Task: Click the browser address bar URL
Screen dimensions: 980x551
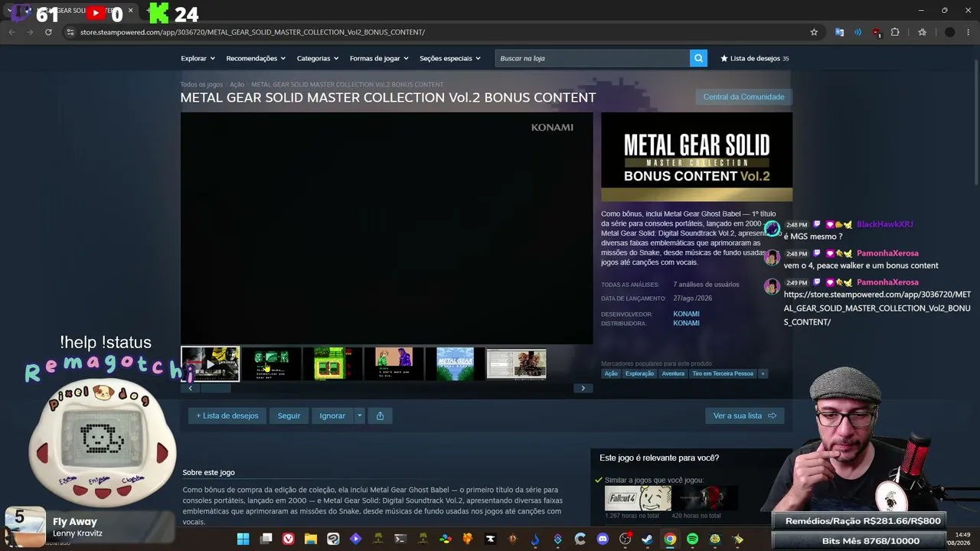Action: click(253, 32)
